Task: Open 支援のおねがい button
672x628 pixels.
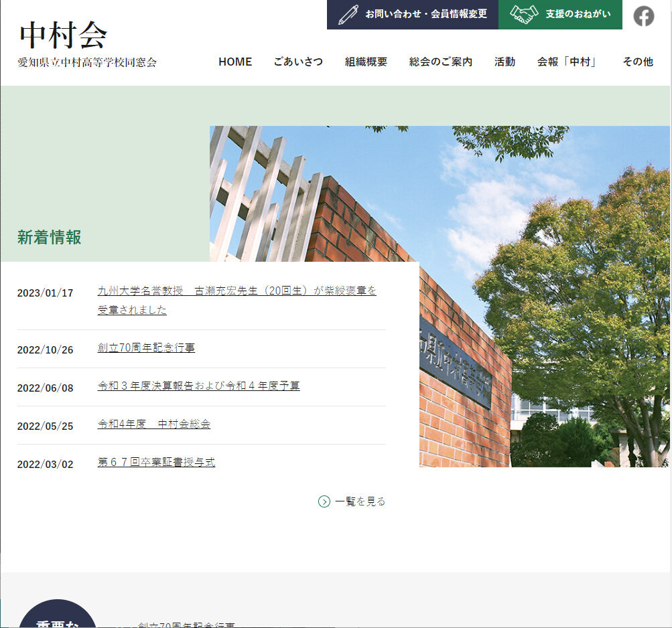Action: pyautogui.click(x=560, y=15)
